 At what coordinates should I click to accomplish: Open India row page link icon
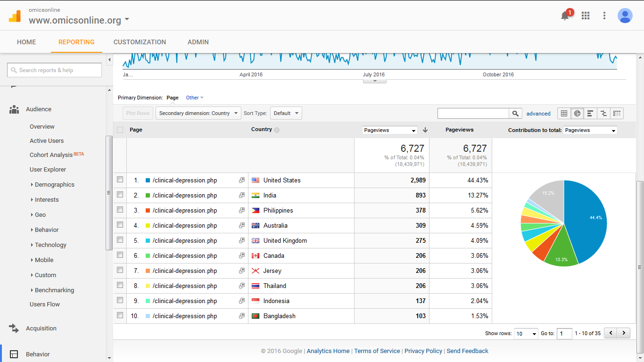(x=242, y=195)
